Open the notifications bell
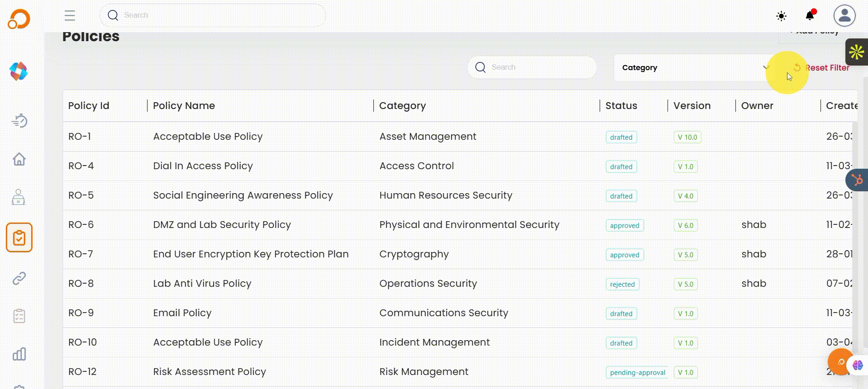 click(810, 16)
